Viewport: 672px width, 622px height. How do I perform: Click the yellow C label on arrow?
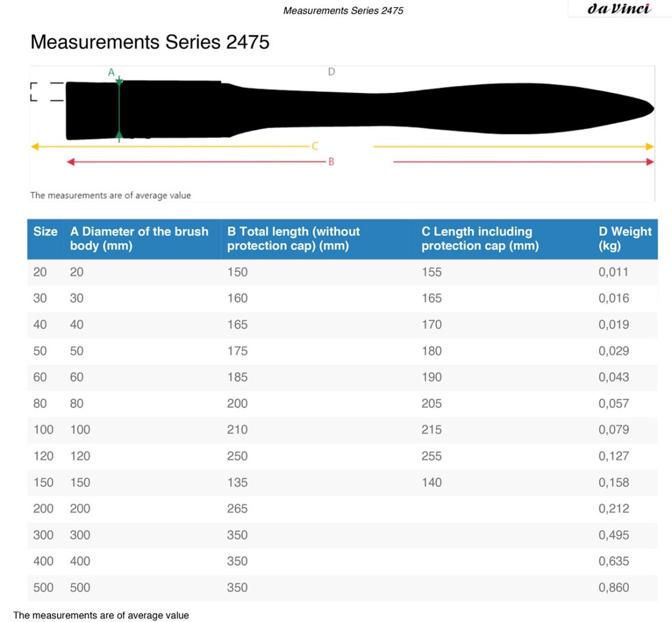(x=314, y=146)
